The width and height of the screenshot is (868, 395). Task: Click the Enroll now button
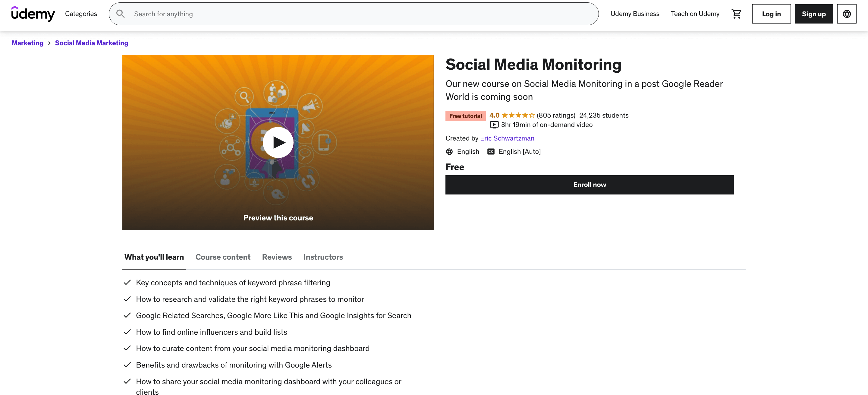tap(589, 184)
